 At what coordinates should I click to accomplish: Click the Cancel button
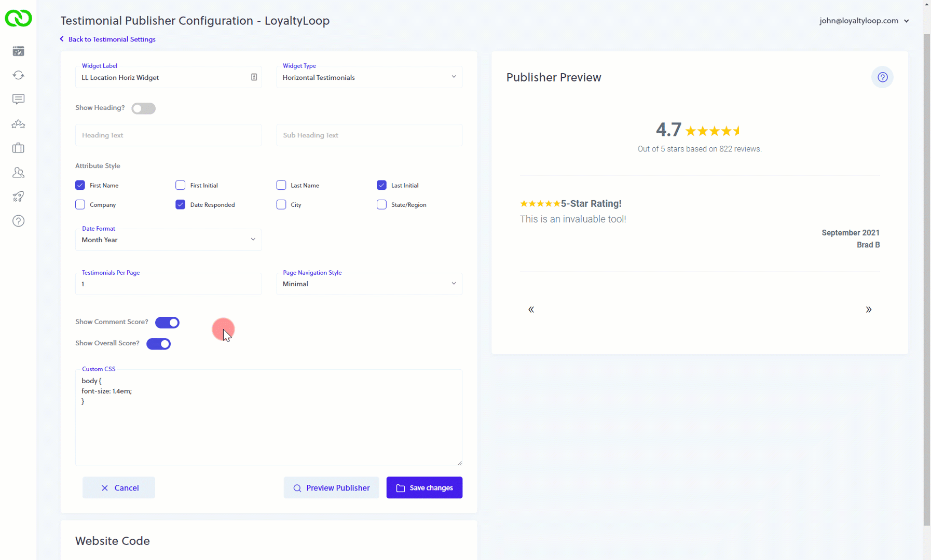point(119,488)
